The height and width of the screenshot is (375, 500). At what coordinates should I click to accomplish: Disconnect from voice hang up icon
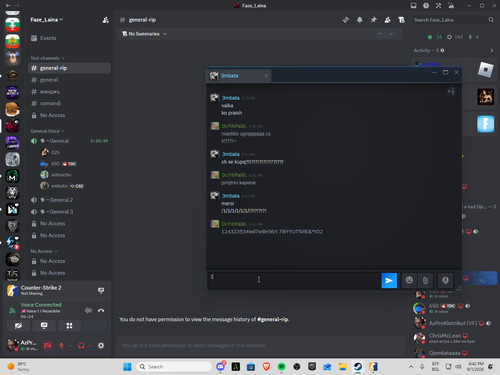click(x=101, y=310)
